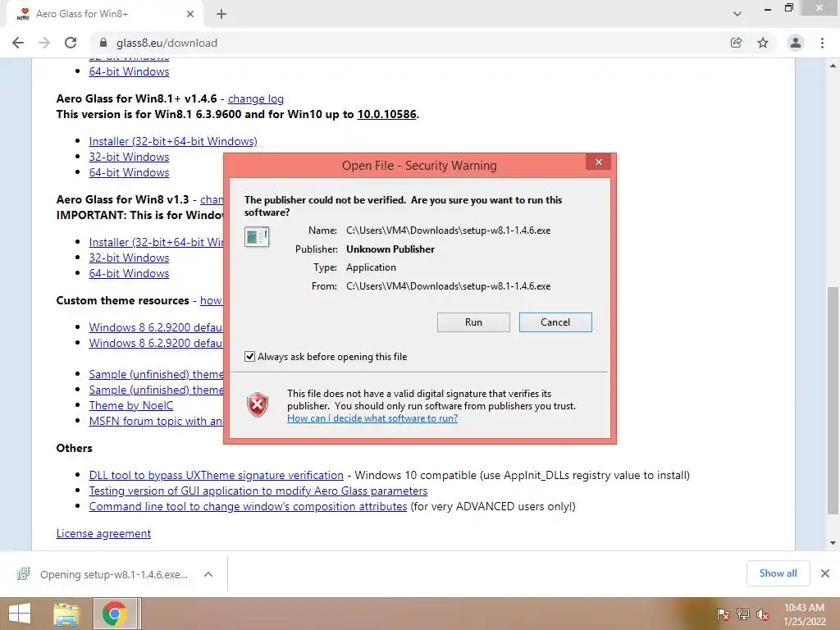Open v1.4.6 Installer (32-bit+64-bit Windows) link

point(173,141)
